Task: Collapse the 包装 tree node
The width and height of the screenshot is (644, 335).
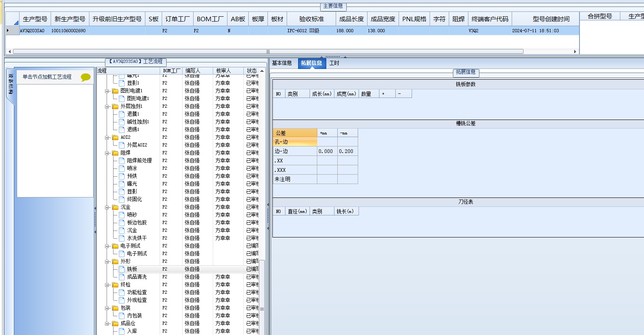Action: click(x=107, y=308)
